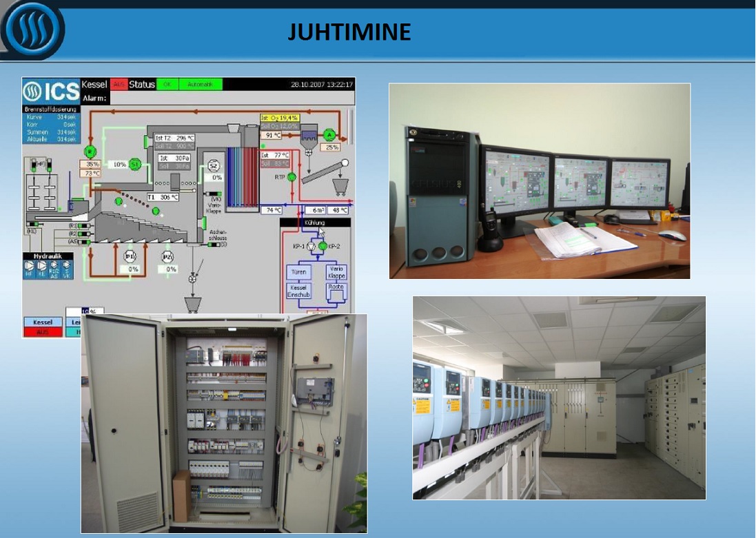Click the Türen cooling box
756x538 pixels.
[299, 272]
